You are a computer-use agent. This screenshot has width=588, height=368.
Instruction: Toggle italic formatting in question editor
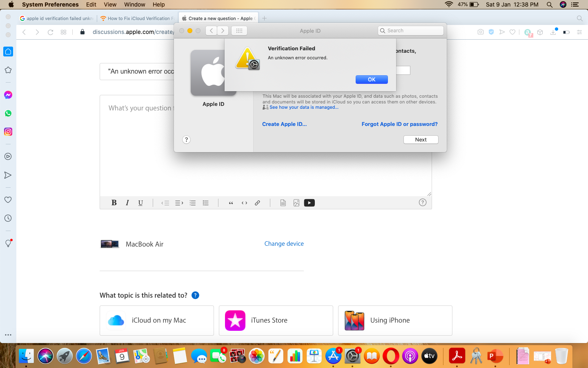click(127, 203)
